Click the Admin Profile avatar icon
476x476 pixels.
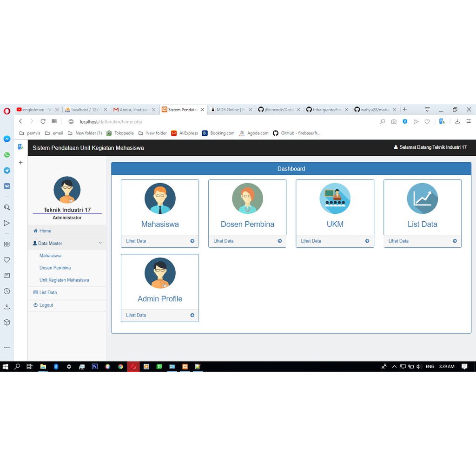coord(160,273)
